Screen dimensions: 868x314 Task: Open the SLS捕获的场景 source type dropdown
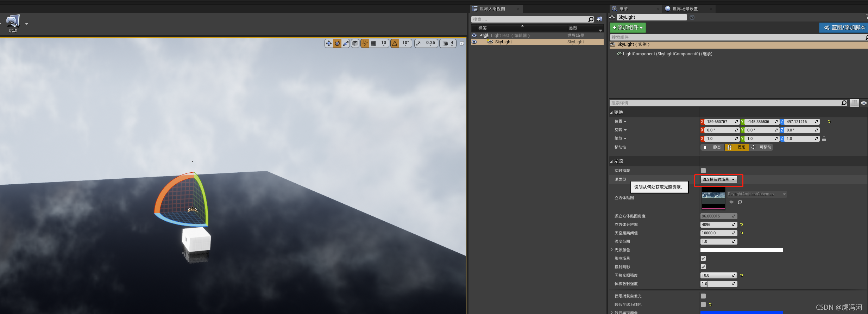click(x=719, y=180)
